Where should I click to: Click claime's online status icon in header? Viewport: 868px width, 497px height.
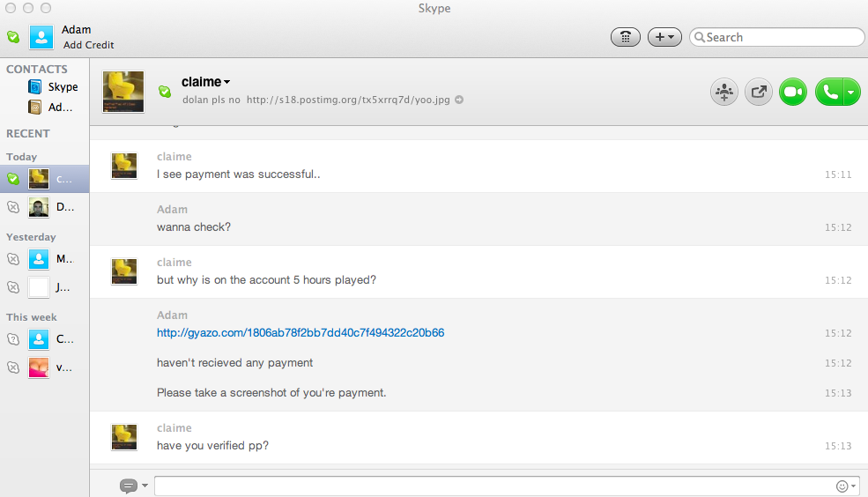pyautogui.click(x=165, y=92)
